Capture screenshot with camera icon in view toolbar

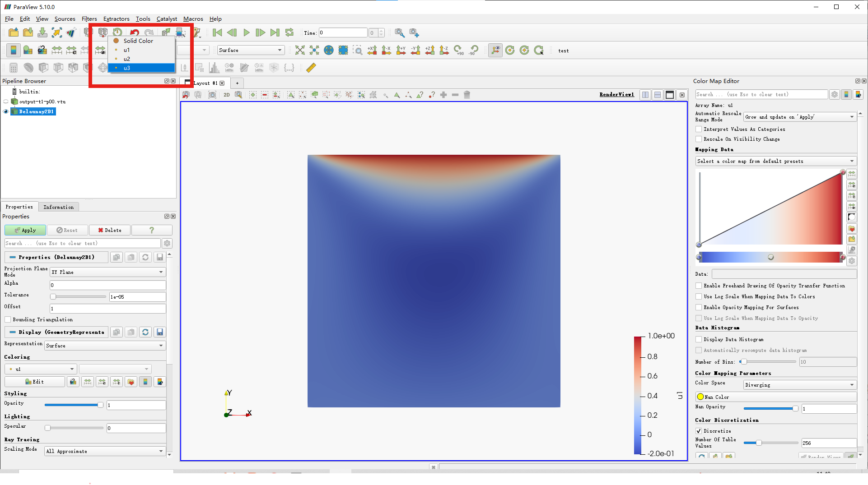coord(212,95)
